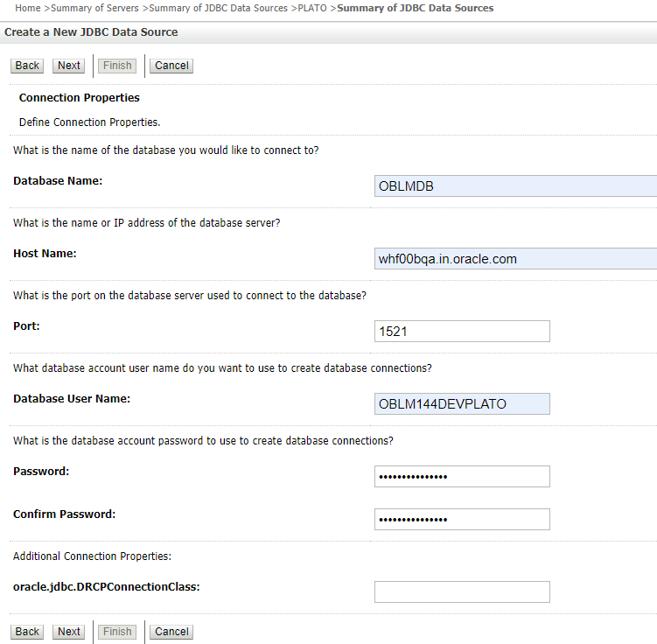This screenshot has height=644, width=657.
Task: Click Next button above Connection Properties heading
Action: pyautogui.click(x=69, y=66)
